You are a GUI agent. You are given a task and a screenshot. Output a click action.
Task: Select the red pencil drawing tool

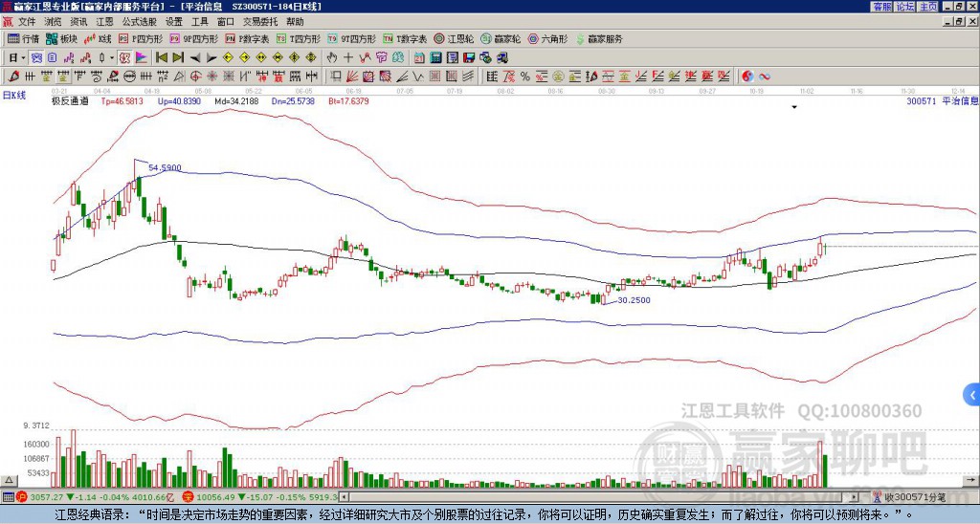[x=13, y=76]
